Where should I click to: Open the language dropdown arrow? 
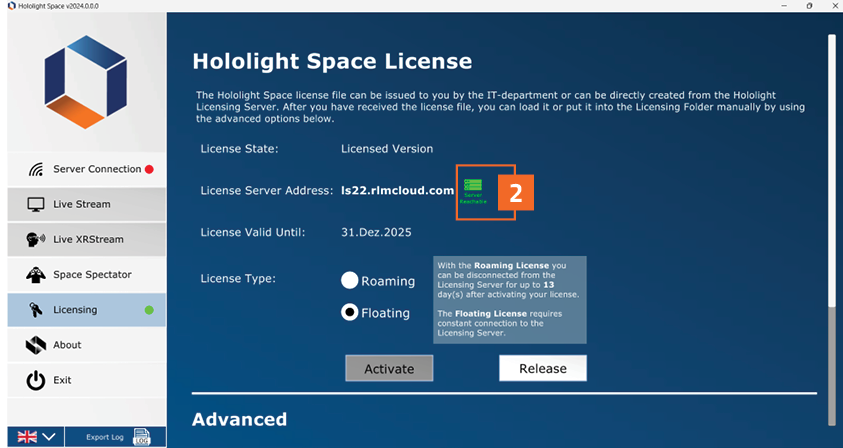point(49,437)
